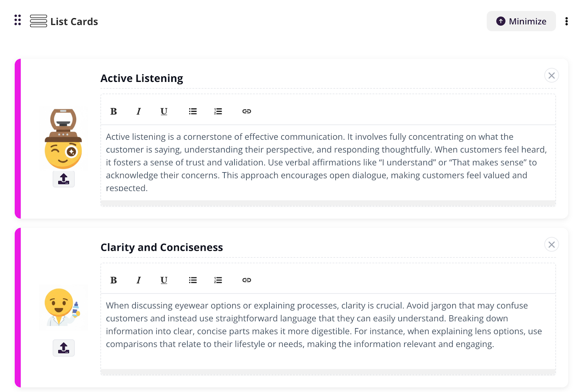Toggle underline in Clarity and Conciseness editor

pos(164,280)
